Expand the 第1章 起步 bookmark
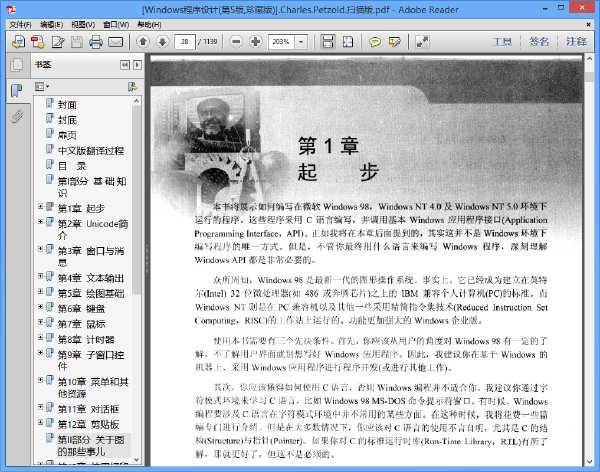 40,207
